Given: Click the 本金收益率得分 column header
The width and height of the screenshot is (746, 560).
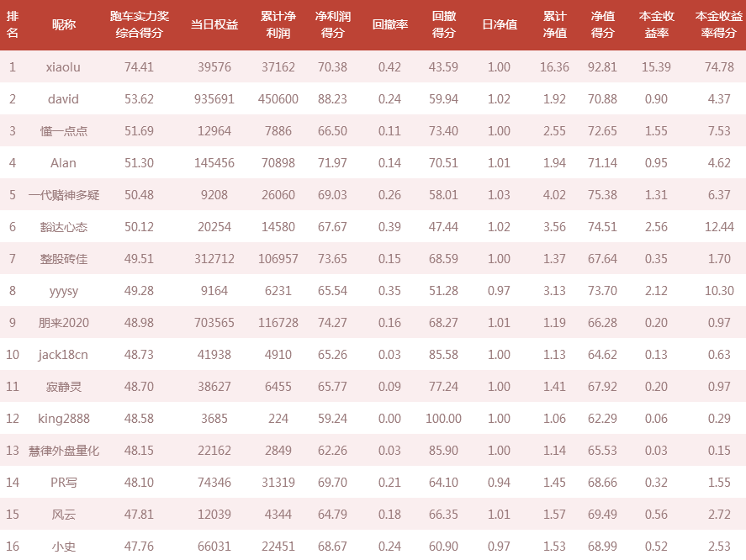Looking at the screenshot, I should click(718, 24).
